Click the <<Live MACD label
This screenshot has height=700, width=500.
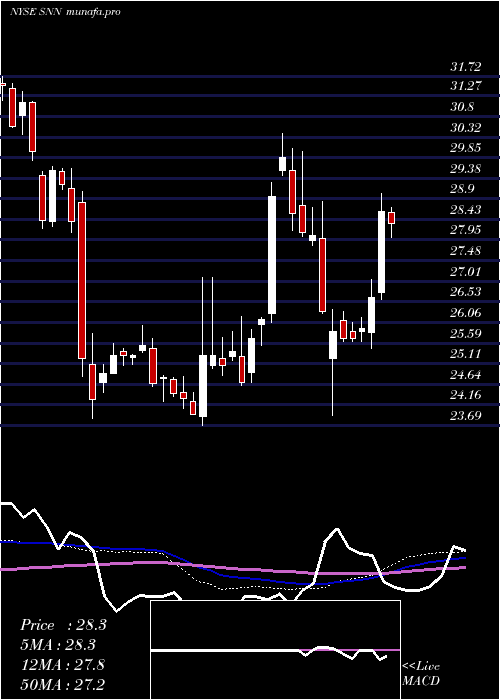421,673
